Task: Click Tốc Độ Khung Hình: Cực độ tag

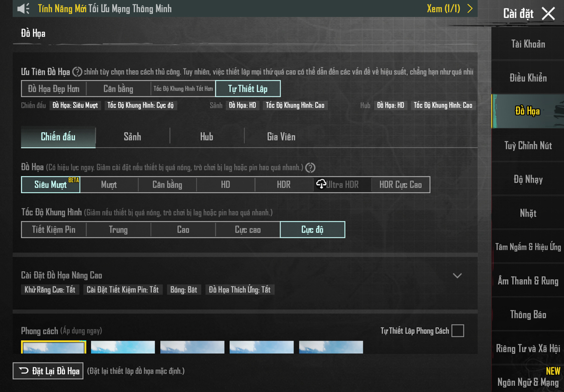Action: pyautogui.click(x=141, y=105)
